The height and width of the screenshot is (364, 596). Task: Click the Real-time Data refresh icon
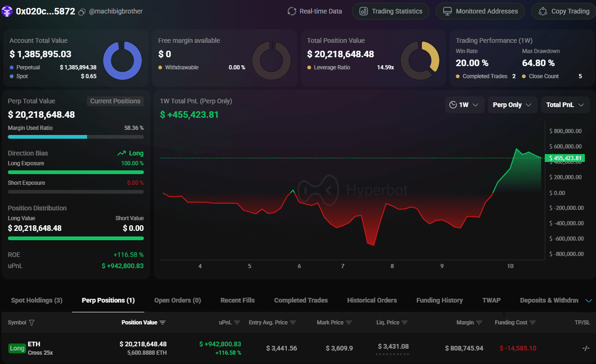coord(292,11)
